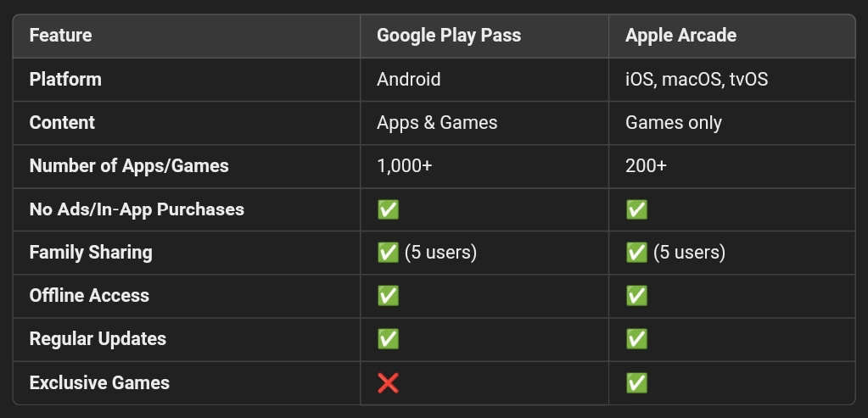Viewport: 868px width, 418px height.
Task: Click Google Play Pass Offline Access checkmark
Action: coord(388,296)
